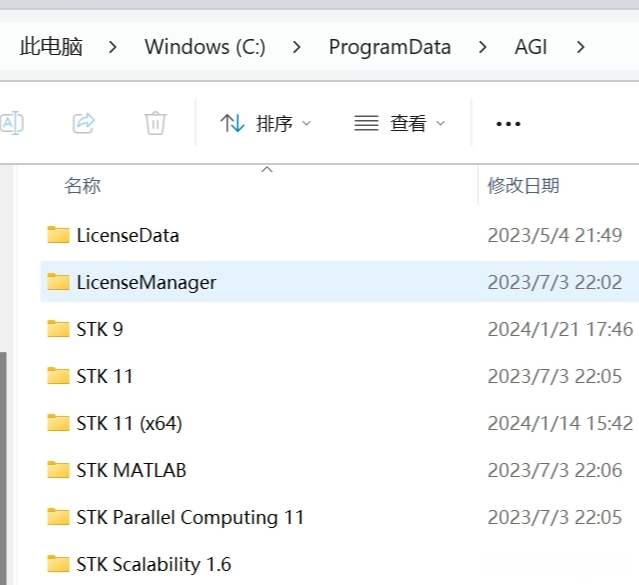The image size is (639, 585).
Task: Select the LicenseManager folder row
Action: pyautogui.click(x=146, y=282)
